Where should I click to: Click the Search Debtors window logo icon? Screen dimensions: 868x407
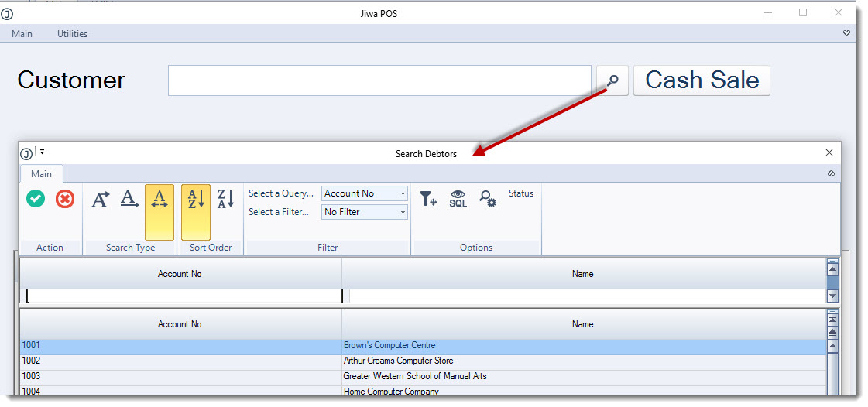point(26,154)
